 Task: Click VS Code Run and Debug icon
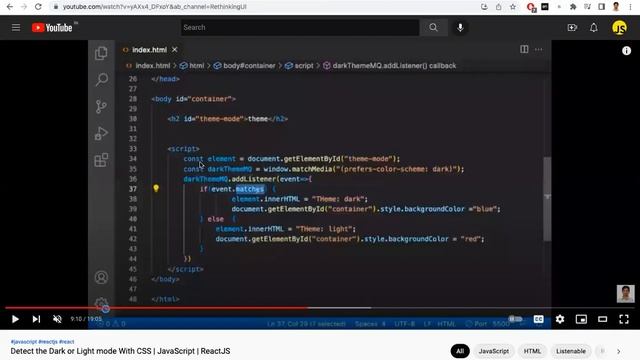pyautogui.click(x=101, y=133)
